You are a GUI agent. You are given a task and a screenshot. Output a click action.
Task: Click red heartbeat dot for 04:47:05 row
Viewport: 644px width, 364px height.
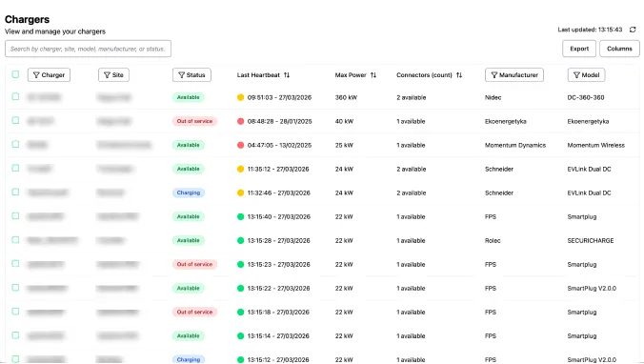tap(241, 145)
